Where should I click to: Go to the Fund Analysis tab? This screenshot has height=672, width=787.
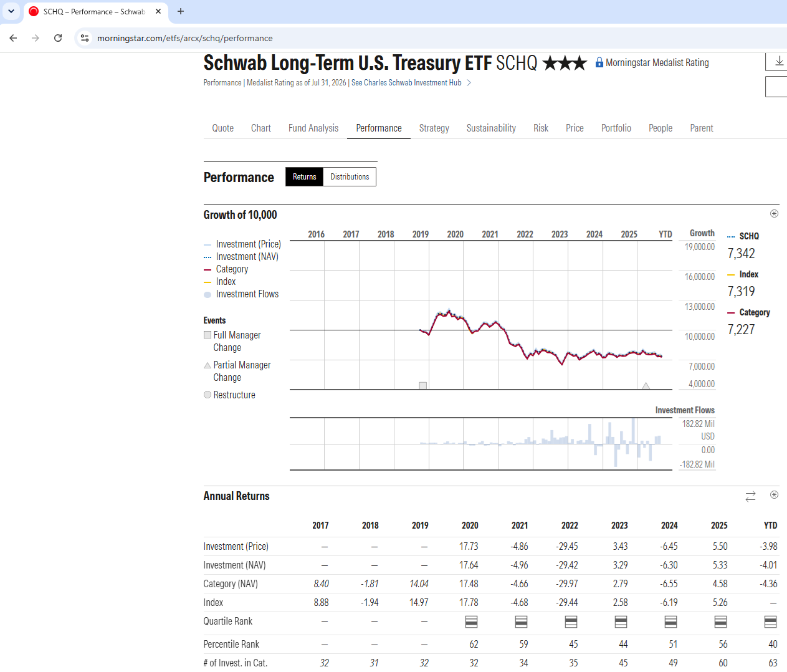313,128
